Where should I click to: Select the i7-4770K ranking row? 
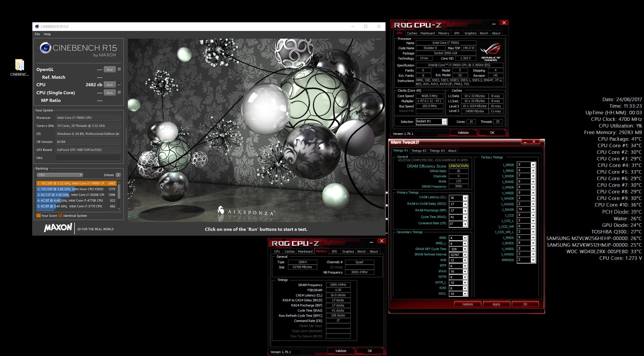point(76,200)
